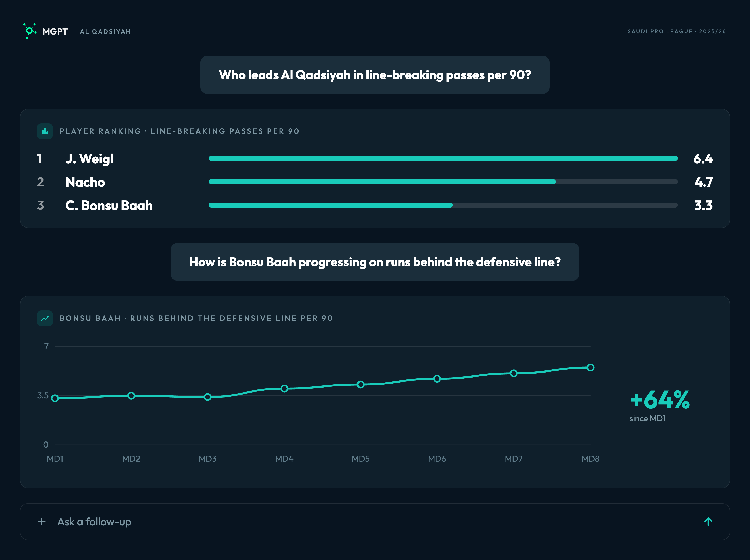
Task: Click the +64% since MD1 stat
Action: click(660, 405)
